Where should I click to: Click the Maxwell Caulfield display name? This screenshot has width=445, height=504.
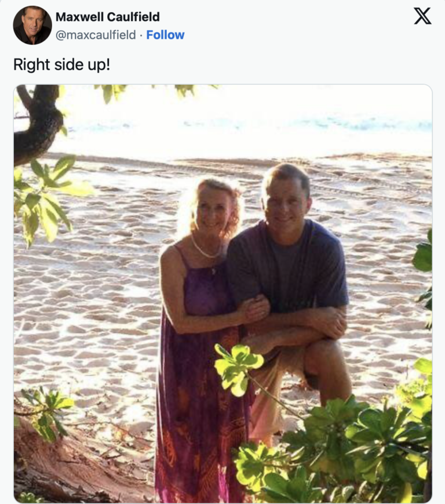pos(107,17)
